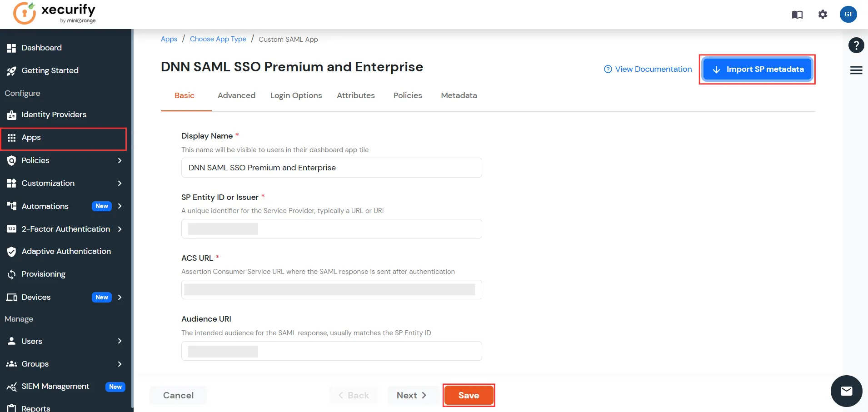Click the 2-Factor Authentication icon

pyautogui.click(x=11, y=229)
